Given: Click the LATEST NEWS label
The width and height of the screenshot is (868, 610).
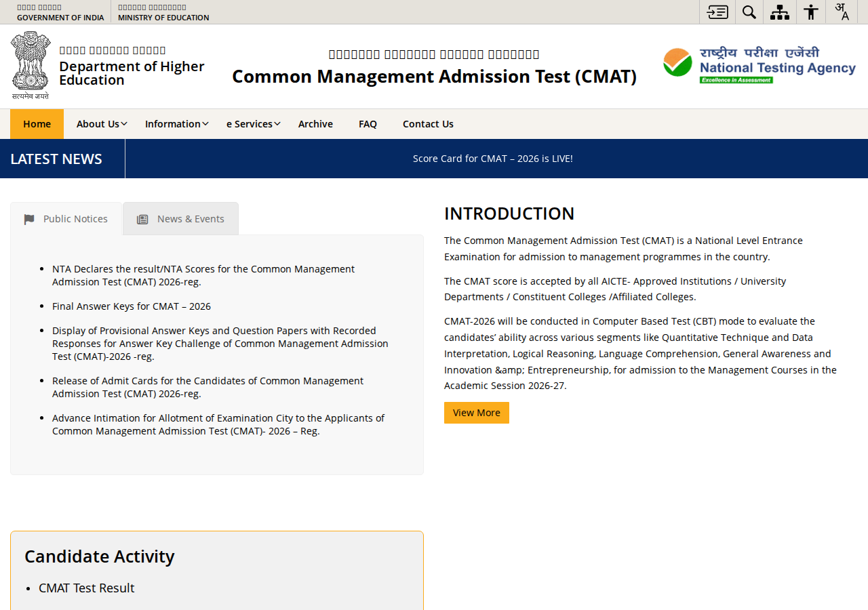Looking at the screenshot, I should pos(56,159).
